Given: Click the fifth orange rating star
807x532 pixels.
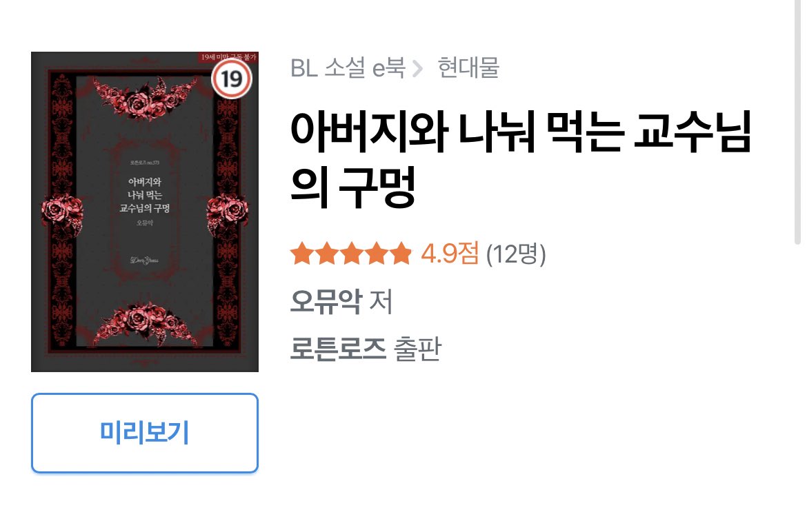Looking at the screenshot, I should pyautogui.click(x=401, y=254).
